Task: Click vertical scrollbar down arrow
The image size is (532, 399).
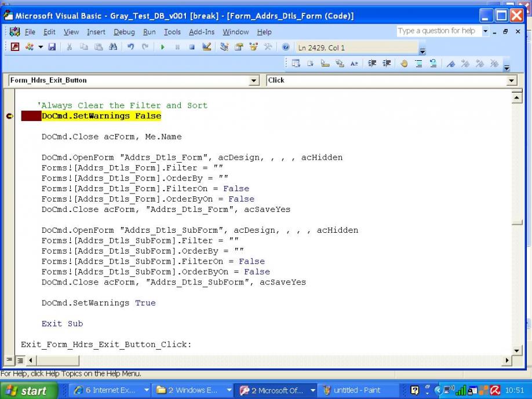Action: [x=516, y=350]
